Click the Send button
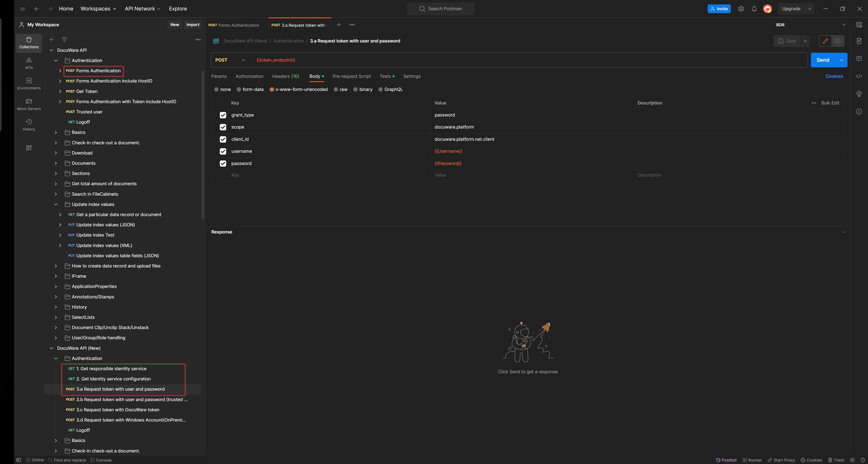868x464 pixels. click(822, 60)
